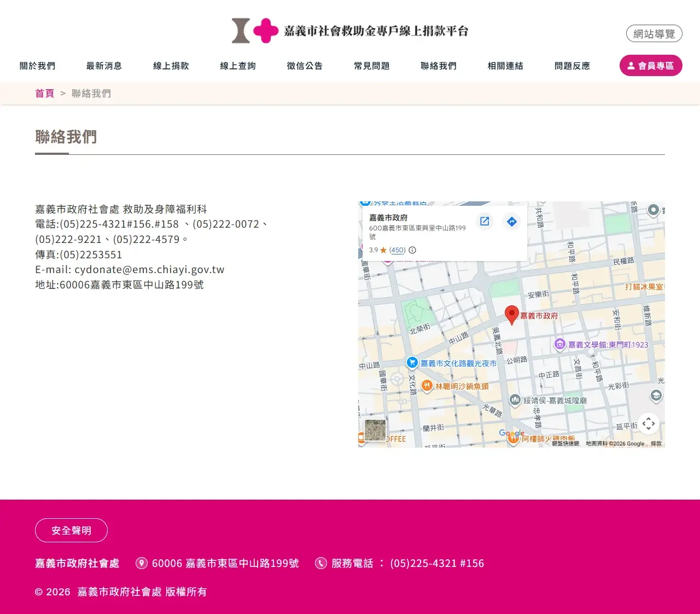Click the site logo icon in the header
700x614 pixels.
pos(255,31)
